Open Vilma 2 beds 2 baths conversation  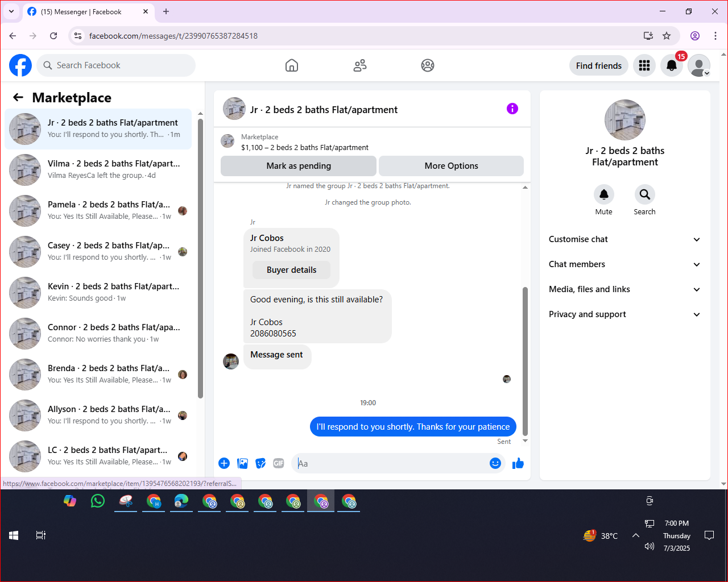98,170
